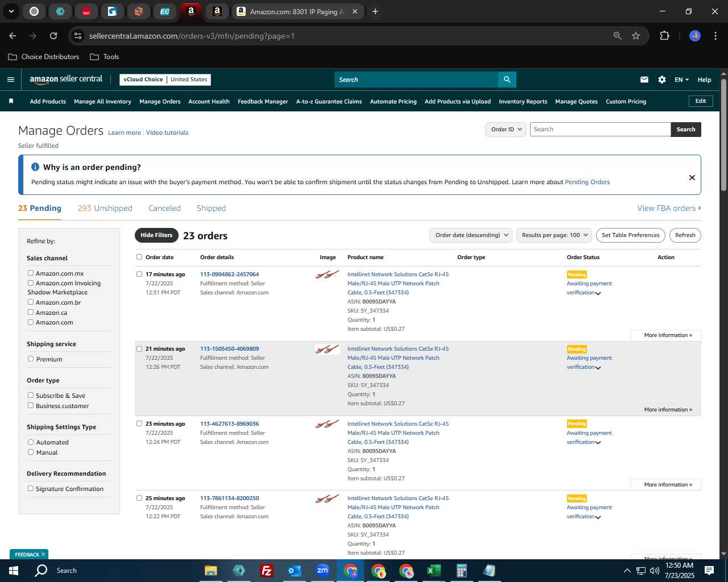Reload the page with the browser refresh icon
This screenshot has width=728, height=582.
tap(53, 36)
